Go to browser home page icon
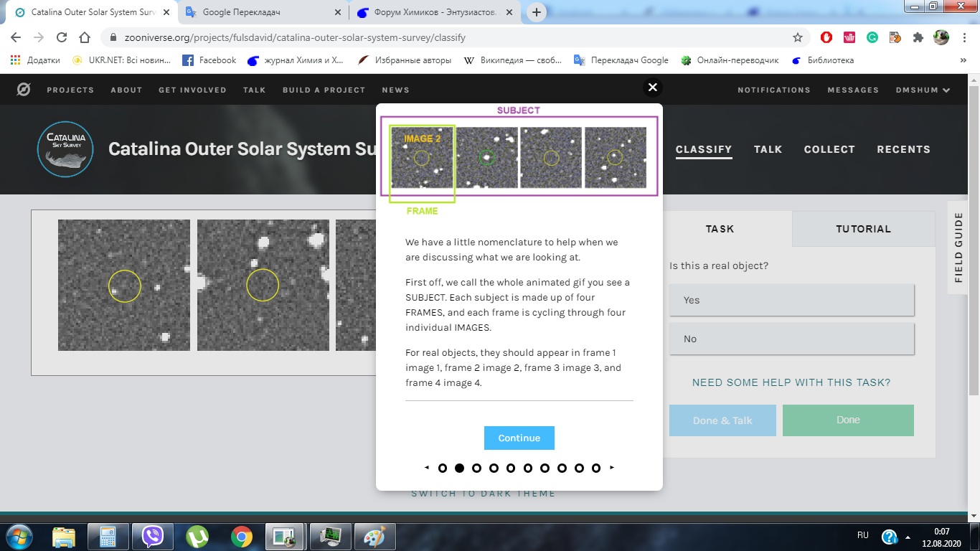This screenshot has width=980, height=551. (x=85, y=37)
